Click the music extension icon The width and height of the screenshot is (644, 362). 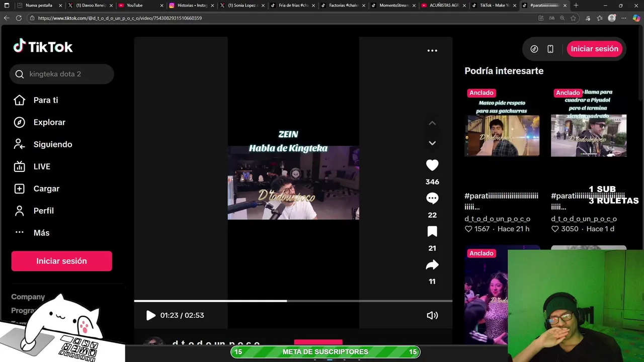588,18
